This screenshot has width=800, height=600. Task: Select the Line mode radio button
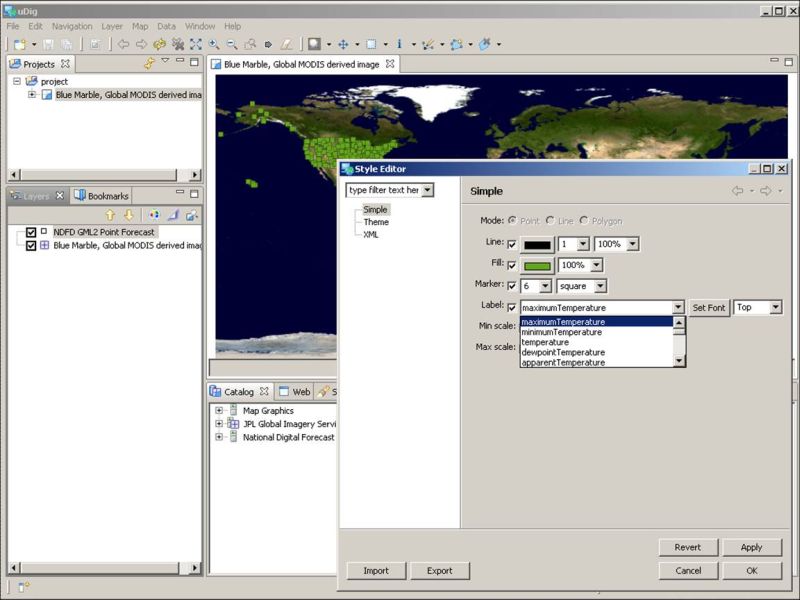pyautogui.click(x=550, y=220)
